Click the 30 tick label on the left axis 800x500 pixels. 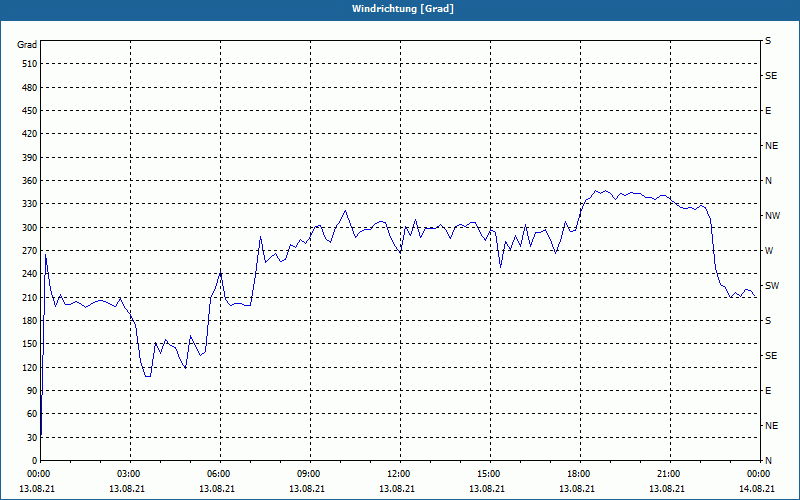click(32, 438)
